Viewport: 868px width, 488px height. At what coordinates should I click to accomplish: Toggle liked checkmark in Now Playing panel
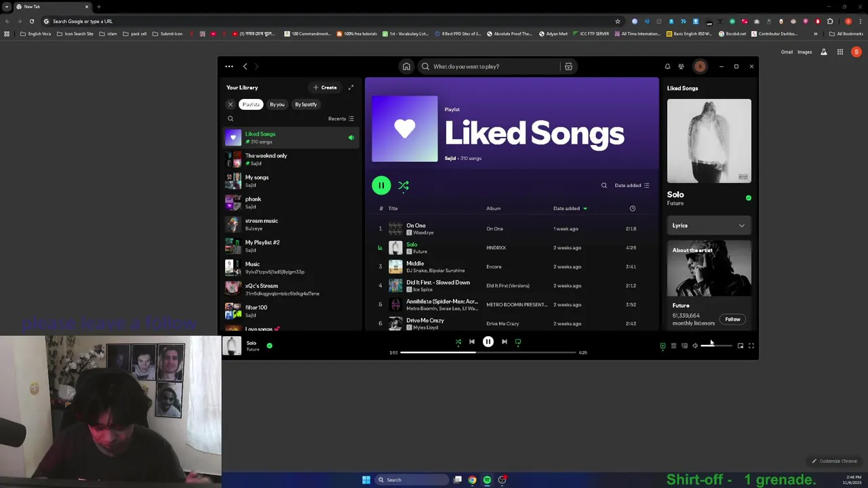(x=749, y=198)
